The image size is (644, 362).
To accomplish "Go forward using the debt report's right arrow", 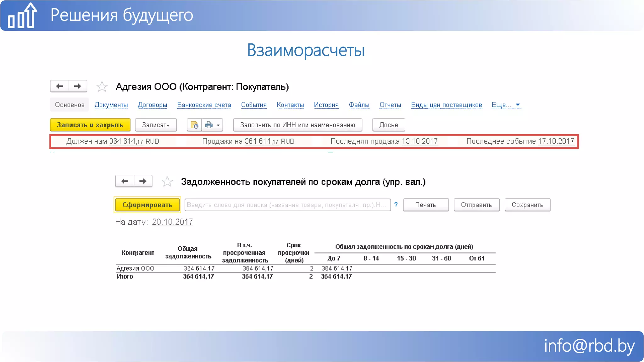I will [x=143, y=181].
